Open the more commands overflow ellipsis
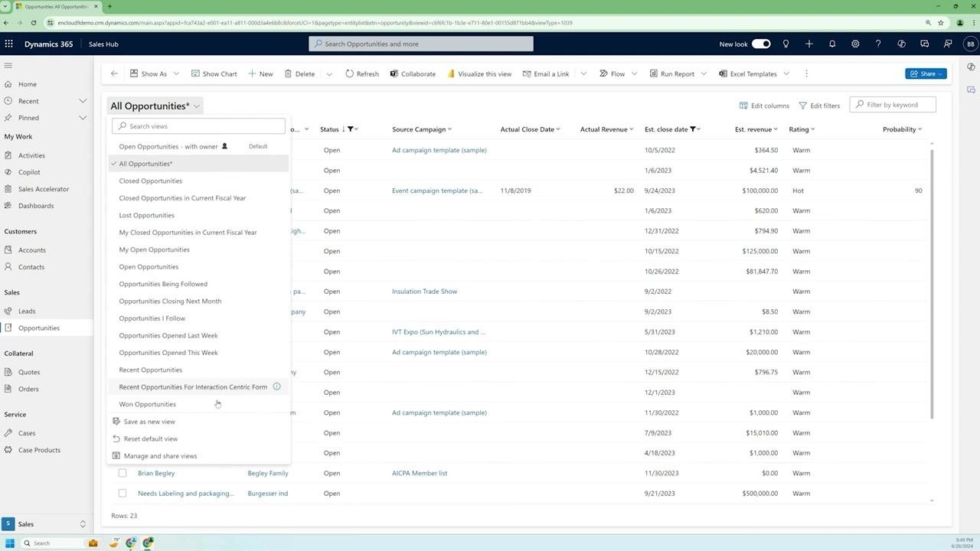 click(806, 73)
